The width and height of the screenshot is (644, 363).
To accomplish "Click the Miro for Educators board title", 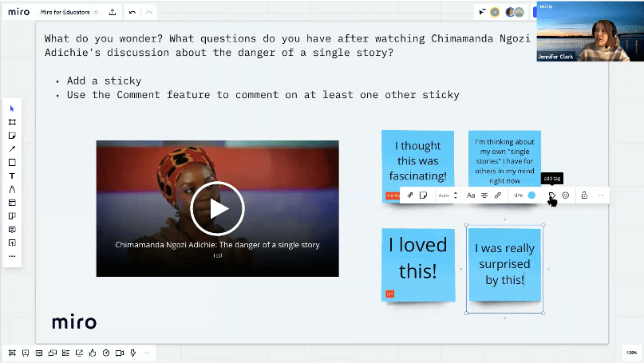I will coord(65,12).
